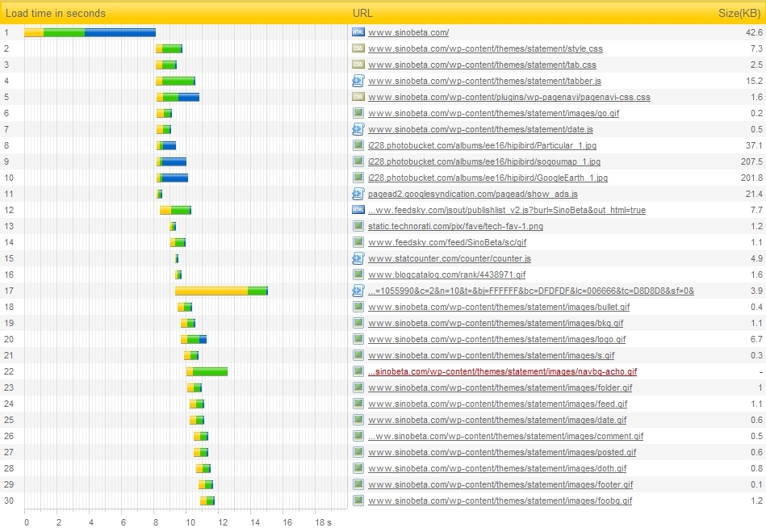This screenshot has width=766, height=532.
Task: Click the image icon beside bkg.gif
Action: pos(358,322)
